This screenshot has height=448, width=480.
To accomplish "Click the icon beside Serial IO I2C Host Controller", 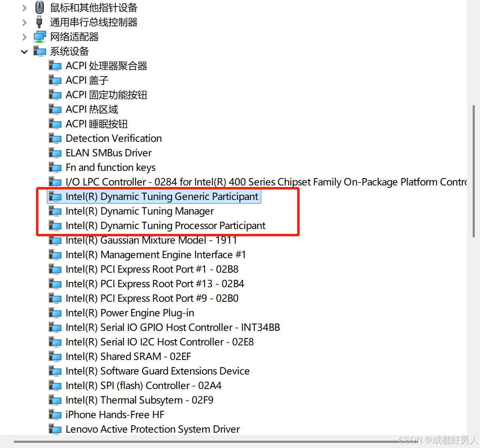I will point(55,342).
